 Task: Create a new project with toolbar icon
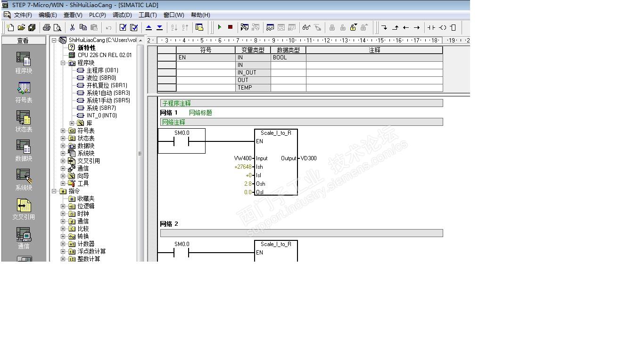pos(10,27)
